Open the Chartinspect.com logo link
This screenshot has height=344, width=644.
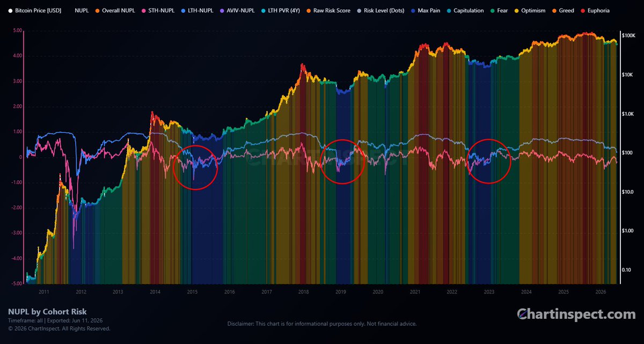(576, 314)
